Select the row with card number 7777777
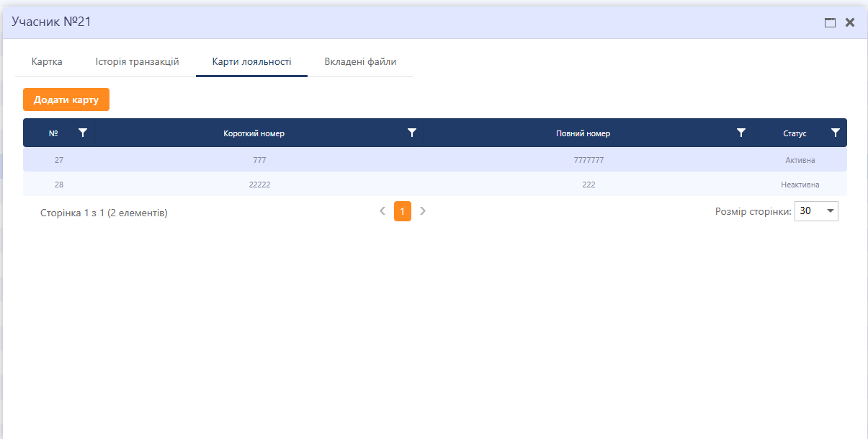 coord(589,160)
